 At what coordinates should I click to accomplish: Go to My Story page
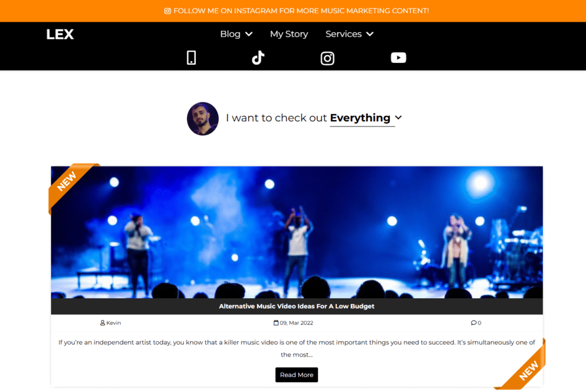point(289,34)
